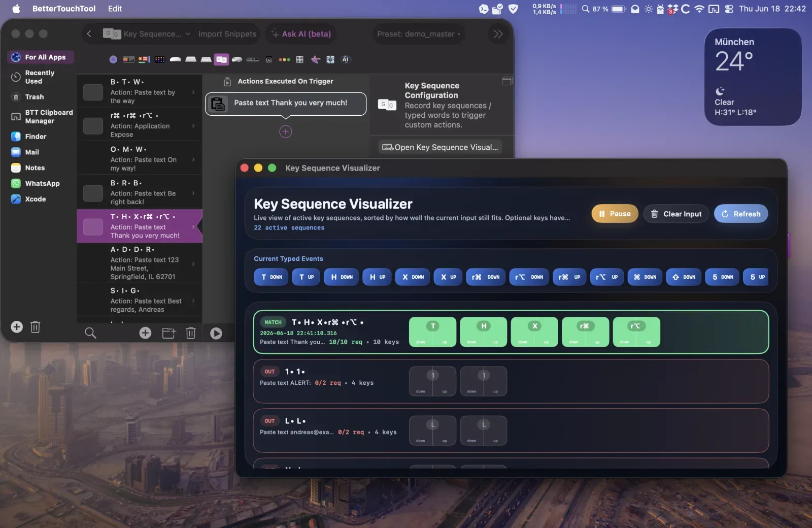Expand chevron on O·M·W· row
812x528 pixels.
[x=193, y=159]
